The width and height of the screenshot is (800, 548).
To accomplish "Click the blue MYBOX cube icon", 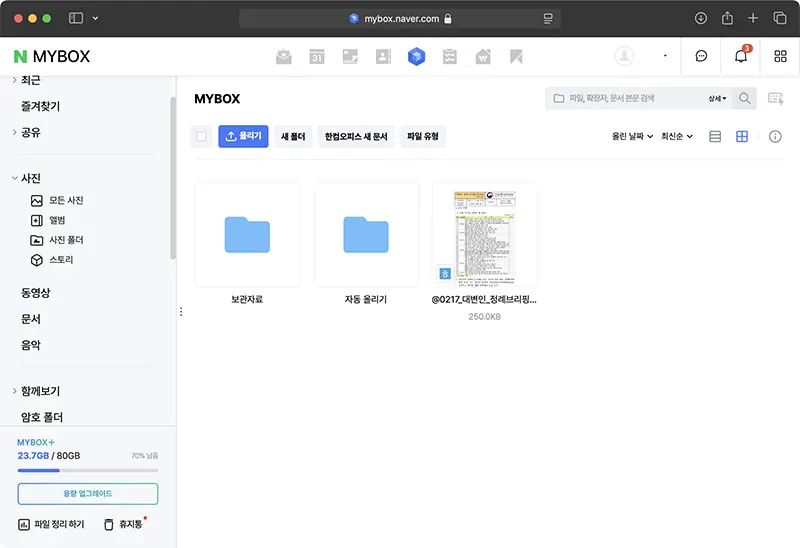I will point(416,57).
